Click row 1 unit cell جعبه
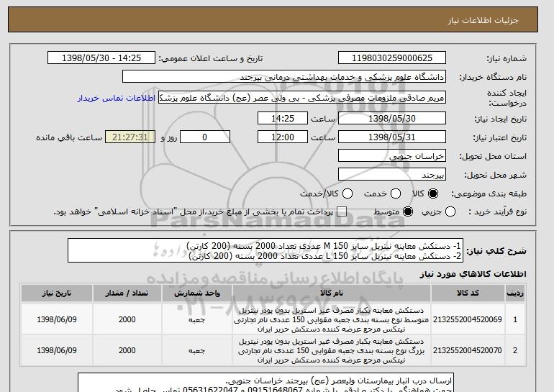The image size is (554, 392). [197, 319]
